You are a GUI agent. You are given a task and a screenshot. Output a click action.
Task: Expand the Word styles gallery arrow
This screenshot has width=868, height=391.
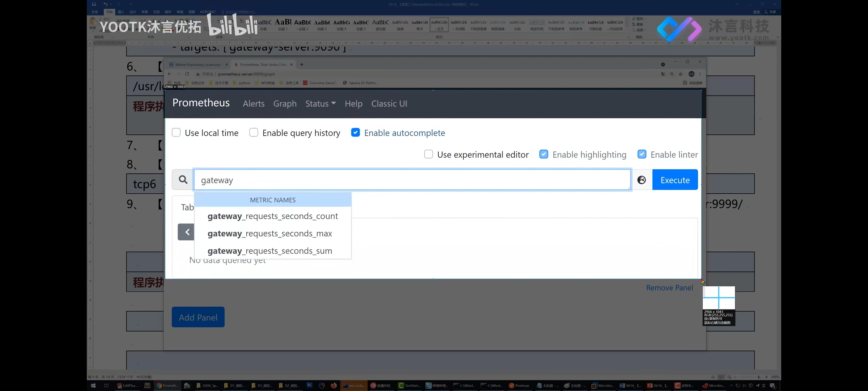pyautogui.click(x=627, y=30)
